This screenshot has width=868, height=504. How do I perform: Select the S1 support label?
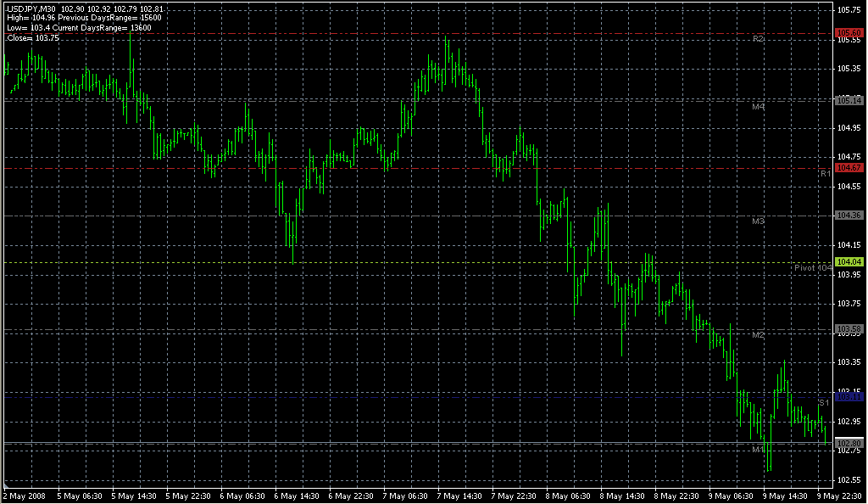[824, 403]
